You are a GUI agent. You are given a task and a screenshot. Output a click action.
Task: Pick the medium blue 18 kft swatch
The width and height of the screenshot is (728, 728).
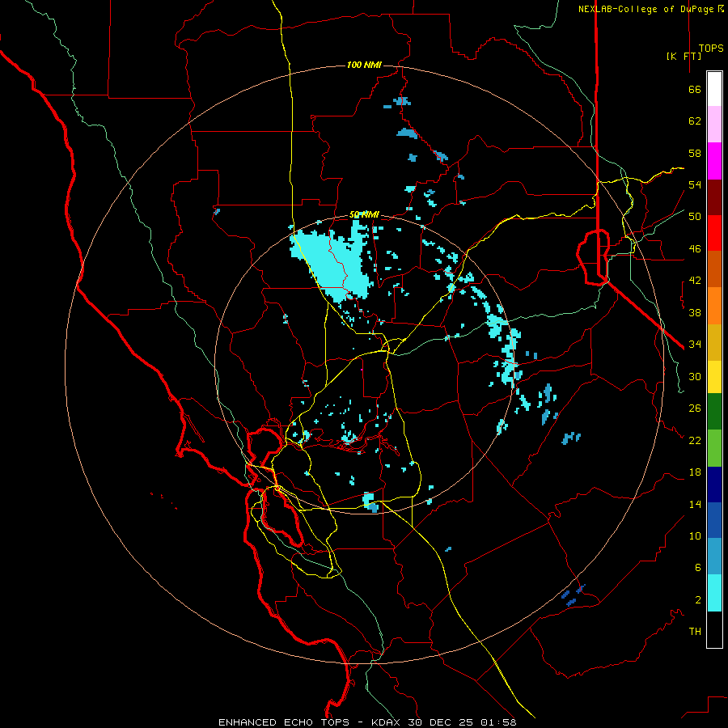coord(714,520)
